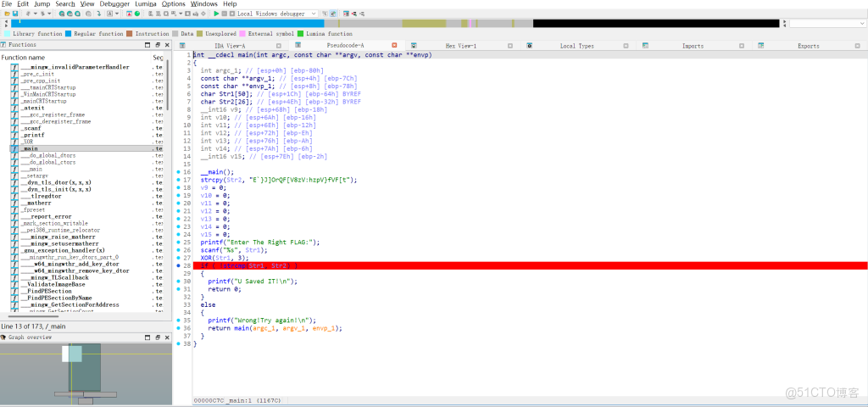
Task: Click the green Lumina function legend swatch
Action: 301,34
